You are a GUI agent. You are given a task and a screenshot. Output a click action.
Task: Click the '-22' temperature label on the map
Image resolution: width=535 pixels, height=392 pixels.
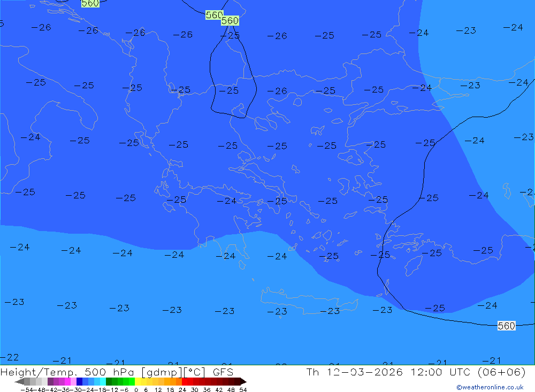(x=9, y=357)
